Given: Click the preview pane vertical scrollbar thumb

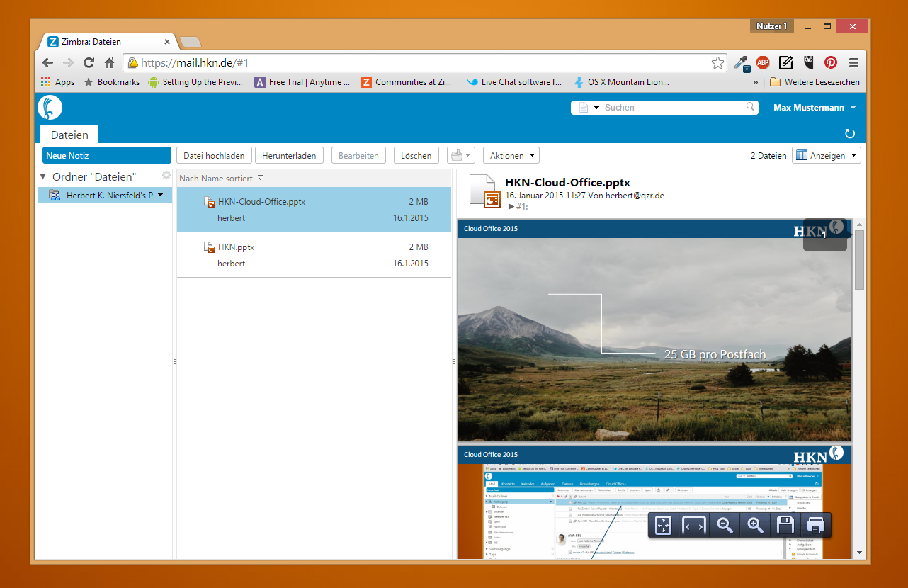Looking at the screenshot, I should coord(859,260).
